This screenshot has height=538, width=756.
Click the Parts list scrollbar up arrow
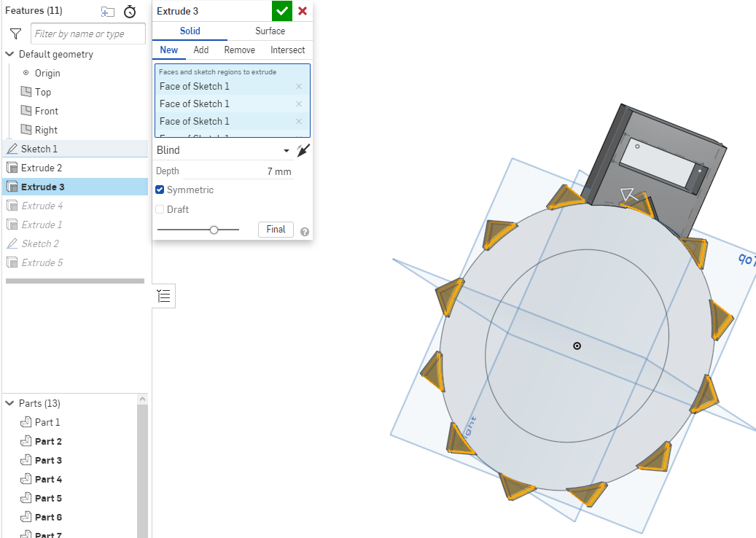coord(142,399)
